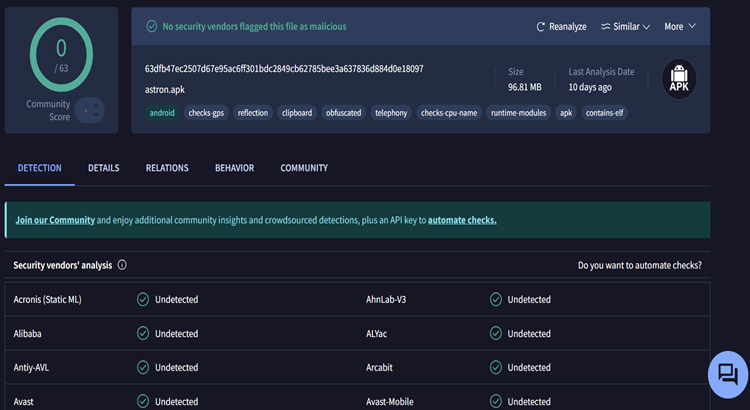Image resolution: width=750 pixels, height=410 pixels.
Task: Click Acronis (Static ML) undetected check icon
Action: (143, 299)
